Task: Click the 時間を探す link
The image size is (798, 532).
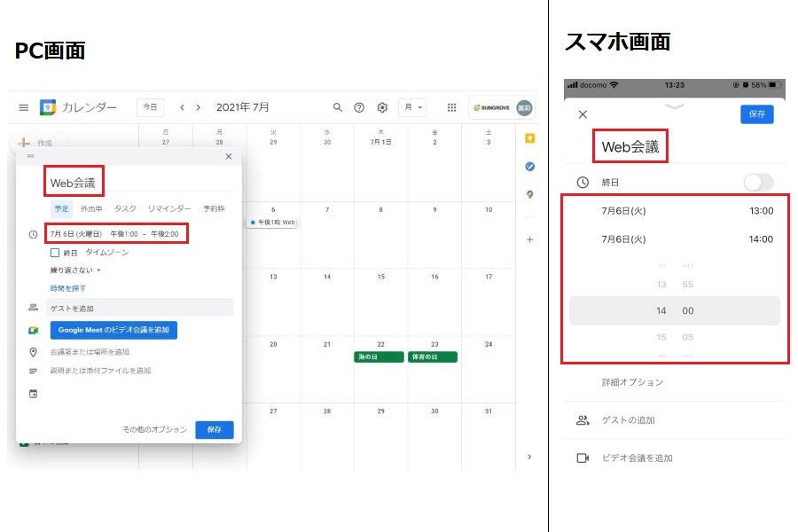Action: pos(68,288)
